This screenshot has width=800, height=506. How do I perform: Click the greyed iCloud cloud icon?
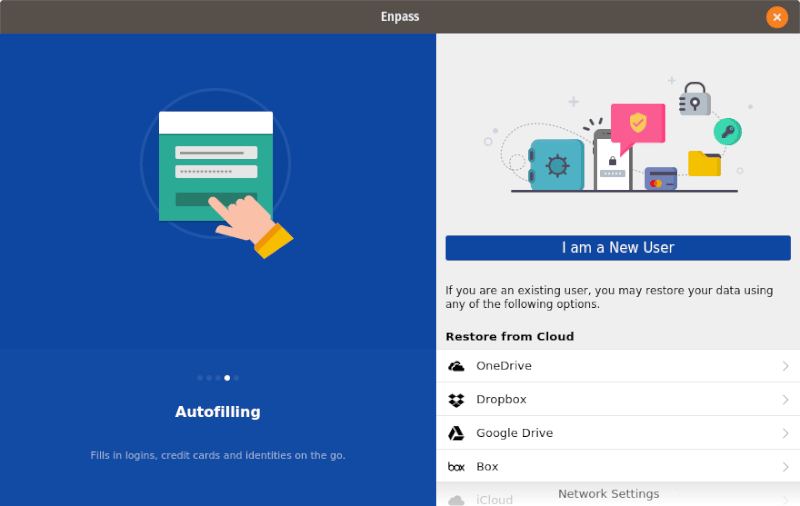456,499
